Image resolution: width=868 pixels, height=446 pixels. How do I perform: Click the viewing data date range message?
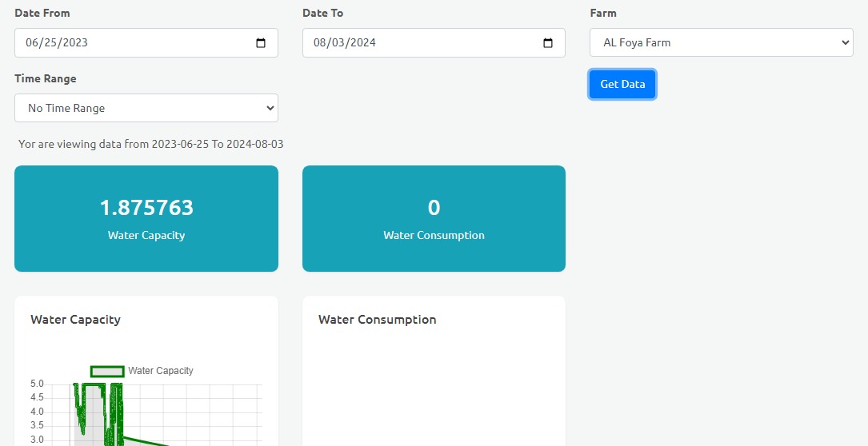click(x=151, y=145)
